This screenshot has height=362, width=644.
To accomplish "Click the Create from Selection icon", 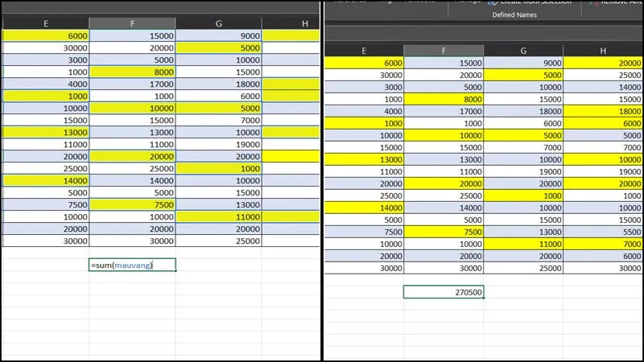I will [493, 2].
